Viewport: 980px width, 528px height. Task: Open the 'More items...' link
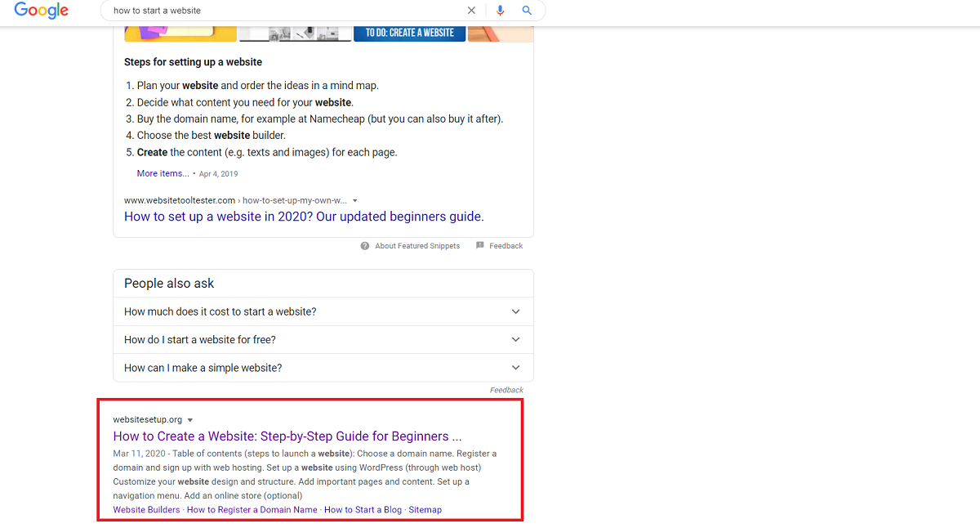[163, 173]
